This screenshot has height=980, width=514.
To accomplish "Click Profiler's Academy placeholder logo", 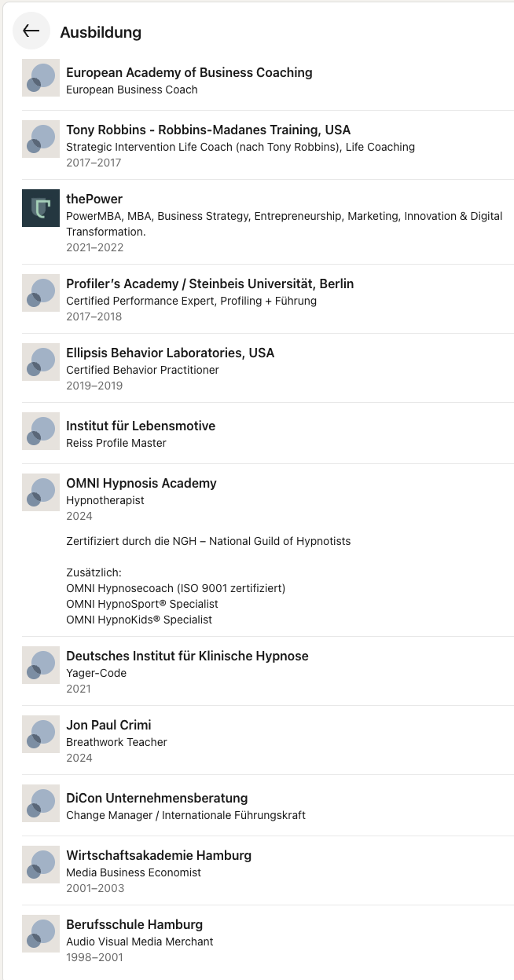I will [x=41, y=293].
